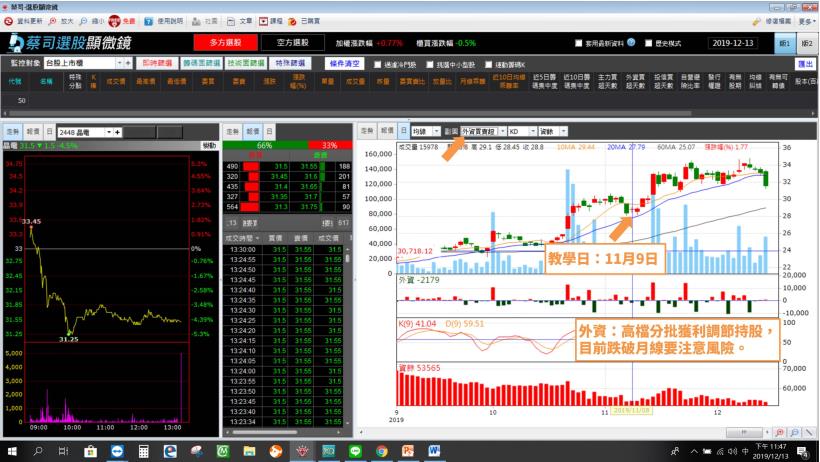Viewport: 820px width, 462px height.
Task: Open the 外資買賣超 sub-chart dropdown
Action: tap(503, 131)
